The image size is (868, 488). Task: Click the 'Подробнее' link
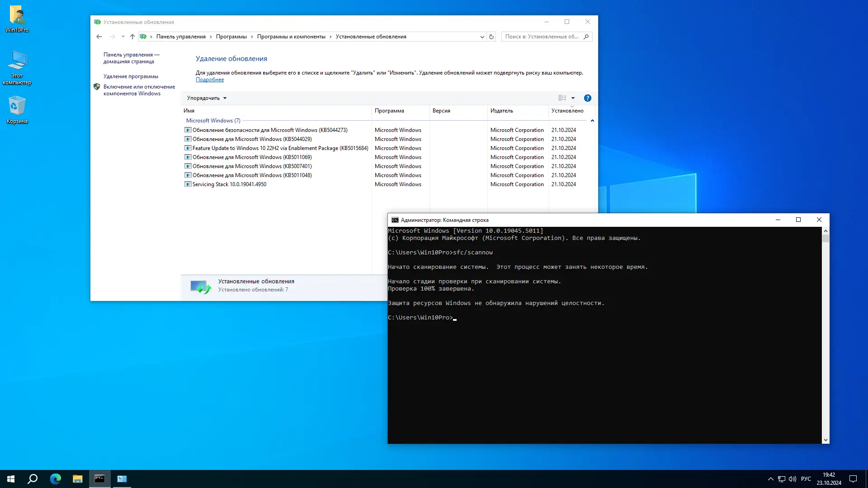pyautogui.click(x=209, y=80)
